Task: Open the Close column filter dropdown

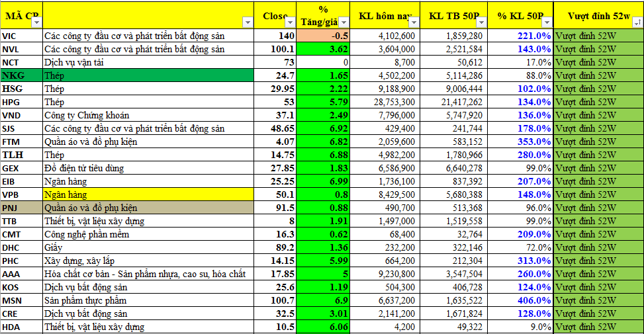Action: pos(289,22)
